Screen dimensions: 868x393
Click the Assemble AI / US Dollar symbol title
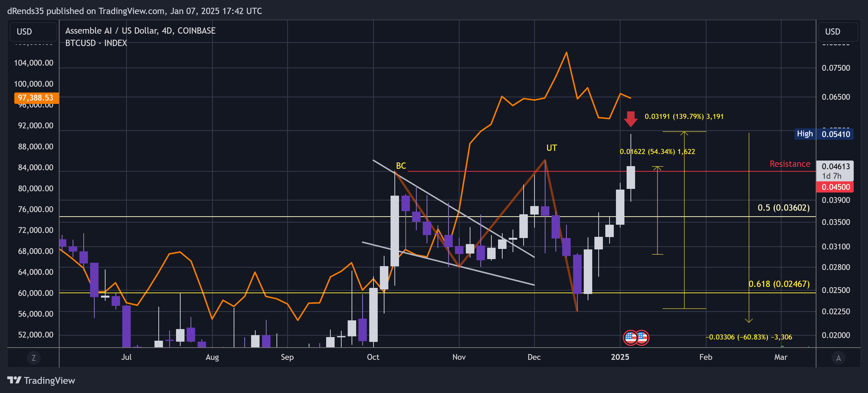click(140, 31)
